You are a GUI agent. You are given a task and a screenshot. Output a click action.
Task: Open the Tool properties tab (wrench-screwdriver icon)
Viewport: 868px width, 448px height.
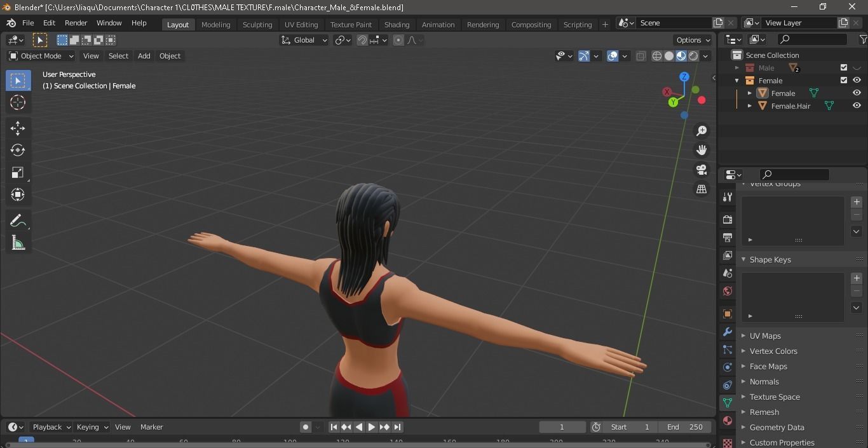tap(728, 197)
